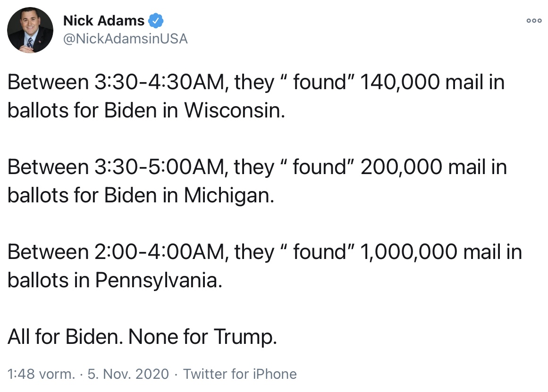Viewport: 548px width, 392px height.
Task: Click the word Michigan in the tweet
Action: (x=229, y=196)
